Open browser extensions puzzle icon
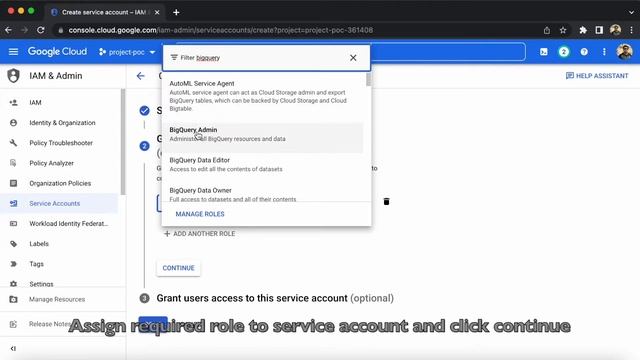 pyautogui.click(x=583, y=30)
